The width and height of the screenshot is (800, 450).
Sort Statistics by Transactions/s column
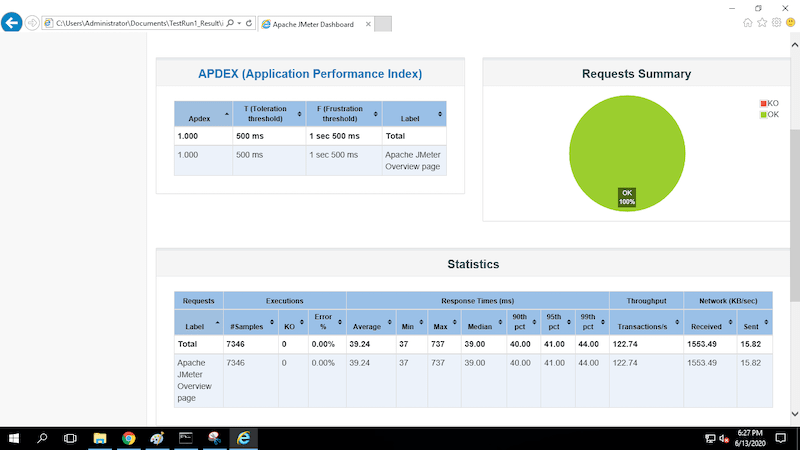(646, 322)
